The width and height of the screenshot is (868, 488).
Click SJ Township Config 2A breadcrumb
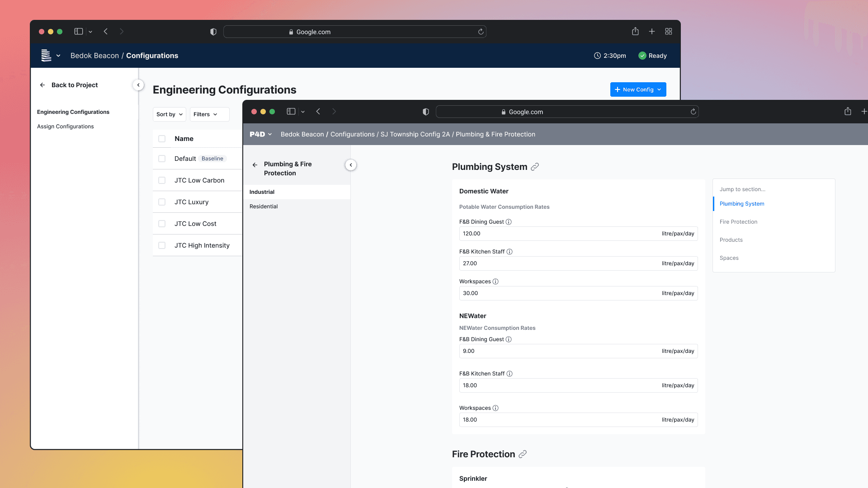coord(415,134)
